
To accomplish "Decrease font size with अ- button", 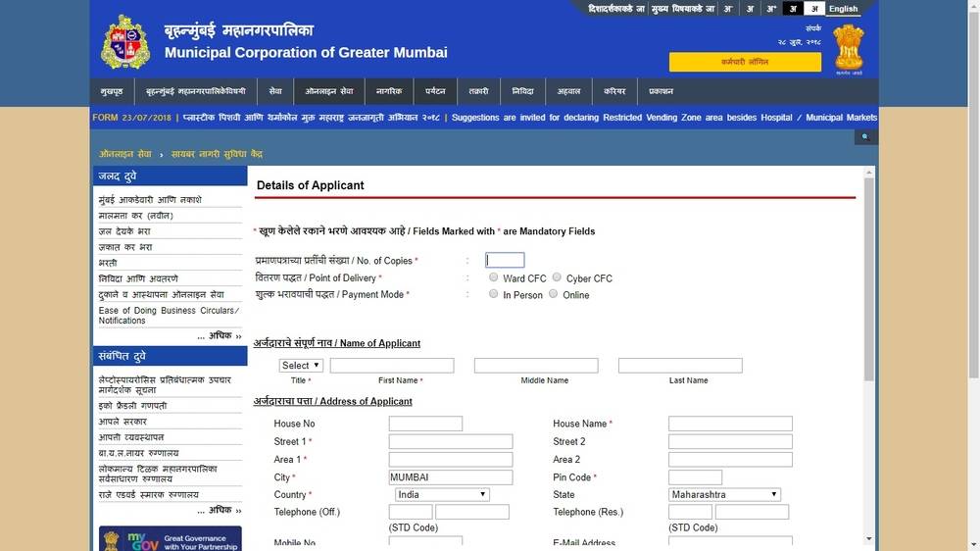I will pos(728,9).
